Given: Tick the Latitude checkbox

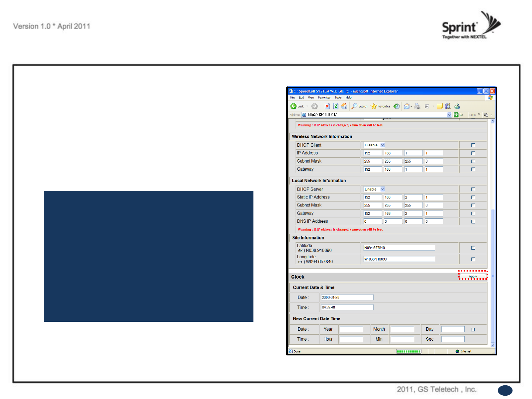Looking at the screenshot, I should (473, 248).
